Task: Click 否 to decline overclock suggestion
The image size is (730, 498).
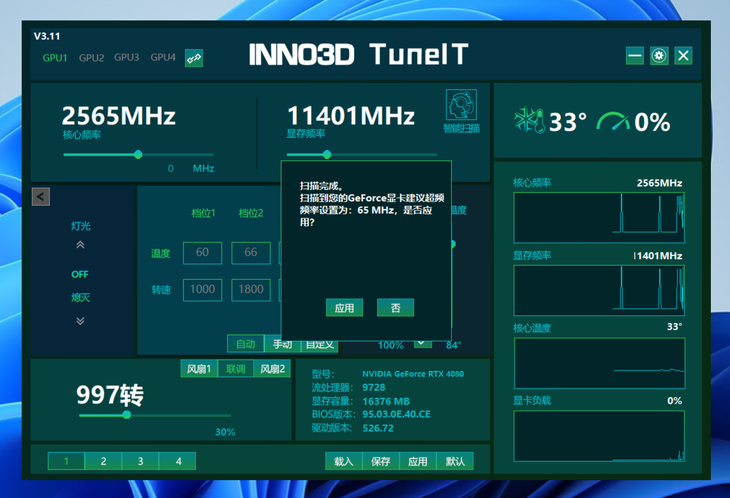Action: tap(395, 308)
